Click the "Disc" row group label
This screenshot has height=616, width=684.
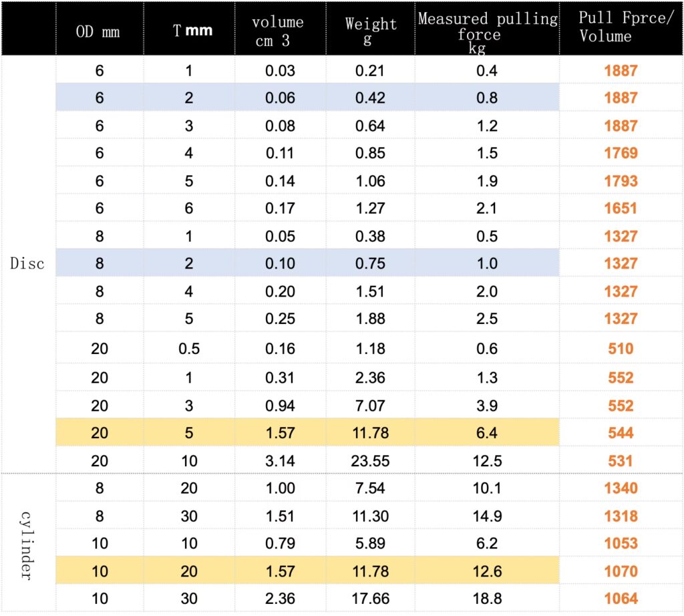pyautogui.click(x=27, y=263)
